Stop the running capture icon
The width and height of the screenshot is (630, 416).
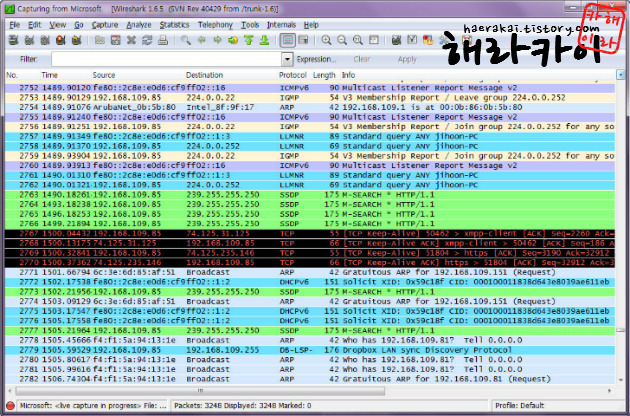[61, 40]
